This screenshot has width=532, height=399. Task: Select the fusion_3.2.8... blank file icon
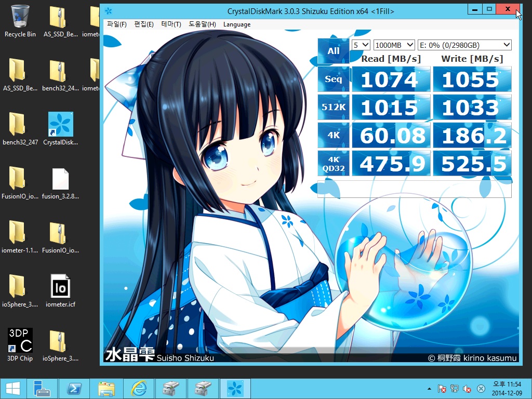point(60,182)
